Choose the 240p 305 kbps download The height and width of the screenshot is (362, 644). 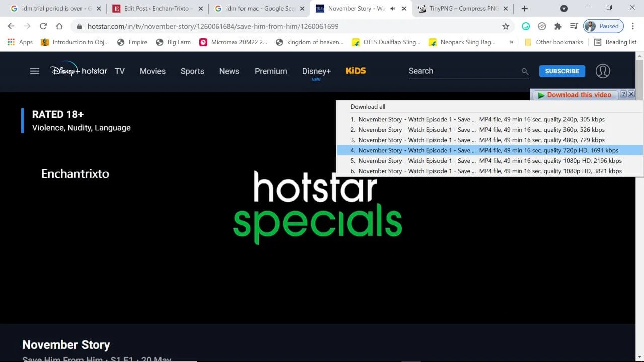[490, 119]
